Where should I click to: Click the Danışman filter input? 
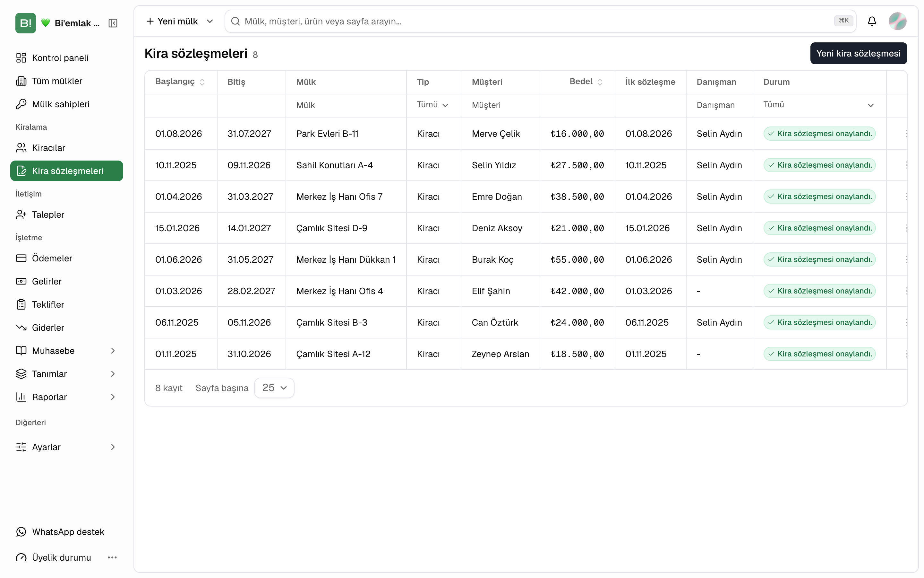pos(719,105)
